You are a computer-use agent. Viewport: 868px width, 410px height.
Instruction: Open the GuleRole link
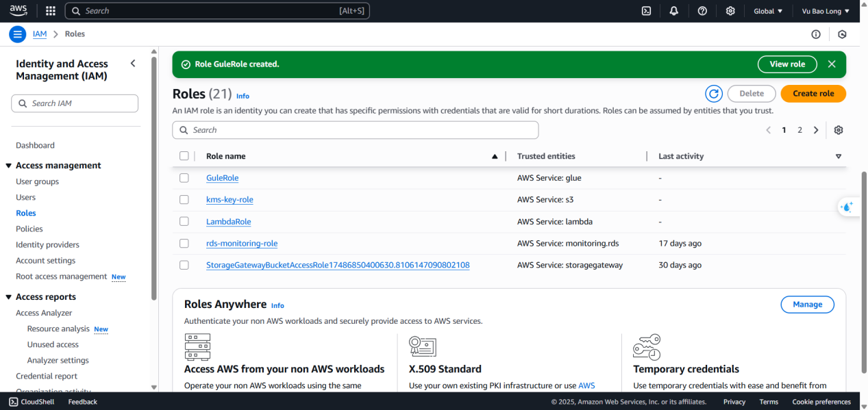222,178
